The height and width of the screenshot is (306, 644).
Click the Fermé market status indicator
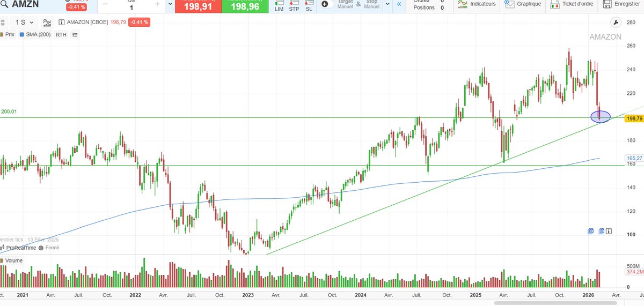49,248
